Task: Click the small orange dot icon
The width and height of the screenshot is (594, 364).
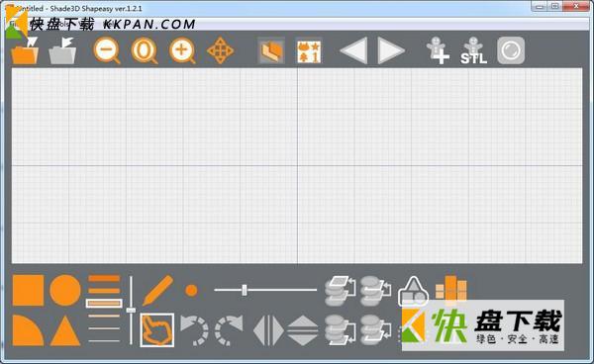Action: tap(191, 291)
